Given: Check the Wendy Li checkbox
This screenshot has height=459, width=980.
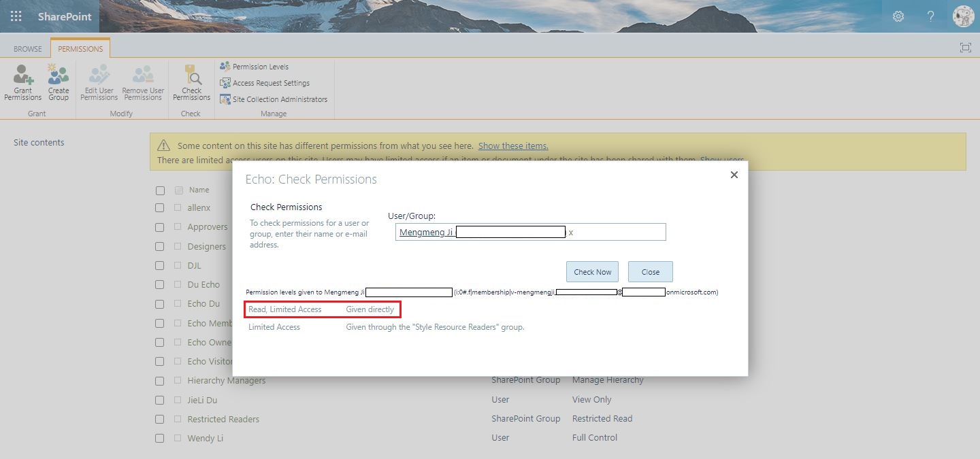Looking at the screenshot, I should [160, 438].
